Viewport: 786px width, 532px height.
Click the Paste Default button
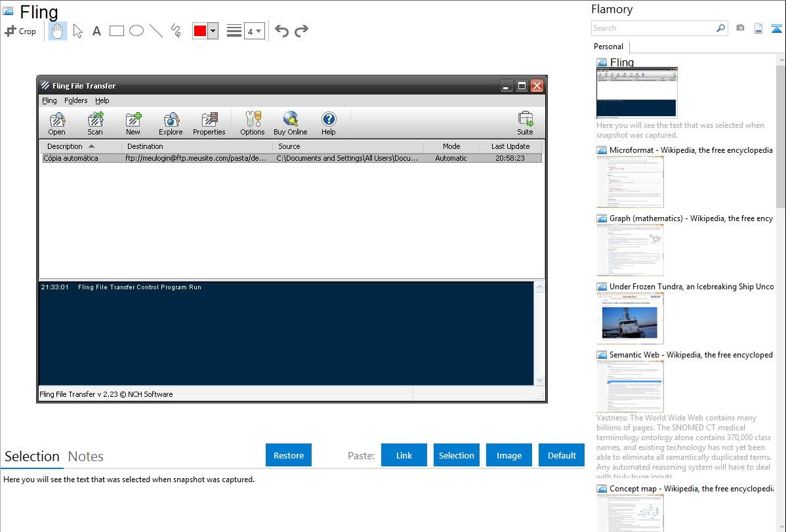click(562, 455)
